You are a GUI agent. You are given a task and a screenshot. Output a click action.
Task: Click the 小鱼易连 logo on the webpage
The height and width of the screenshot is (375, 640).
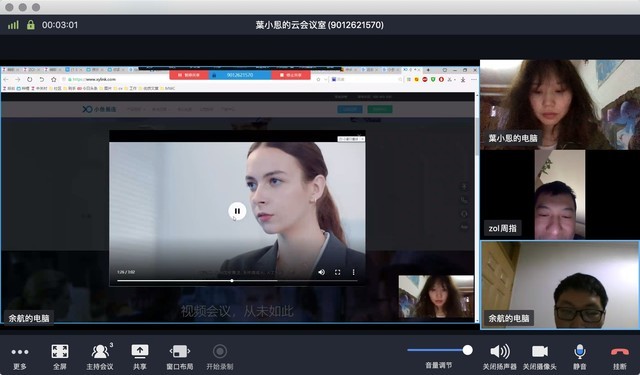tap(99, 109)
